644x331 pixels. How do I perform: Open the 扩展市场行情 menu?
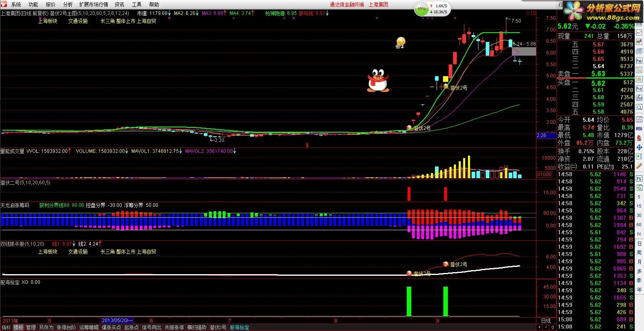click(x=93, y=4)
